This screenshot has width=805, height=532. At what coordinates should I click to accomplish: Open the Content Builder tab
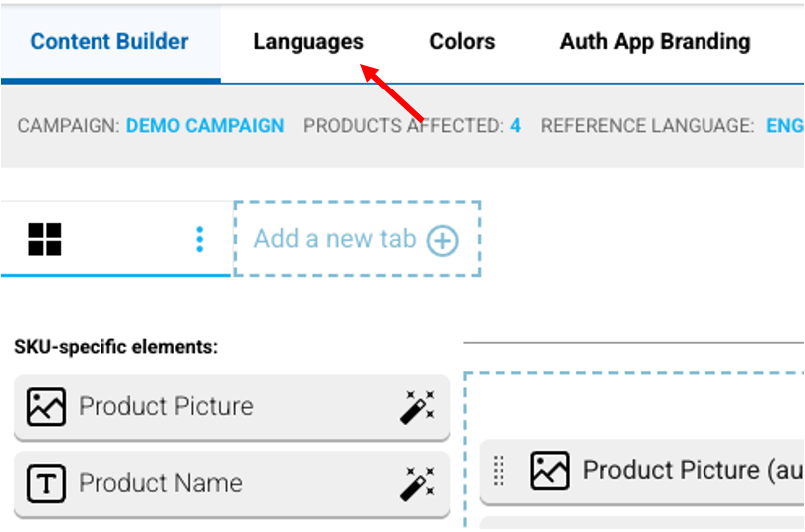coord(109,42)
